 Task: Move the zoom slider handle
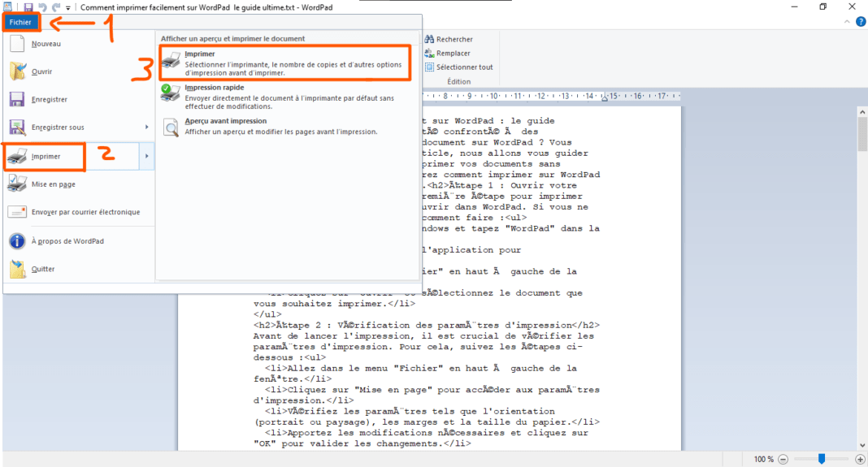pyautogui.click(x=822, y=459)
